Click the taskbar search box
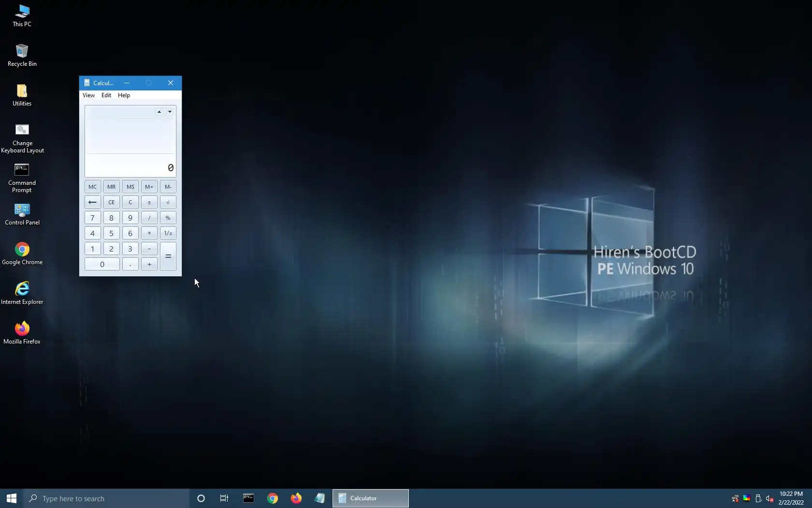812x508 pixels. coord(106,498)
